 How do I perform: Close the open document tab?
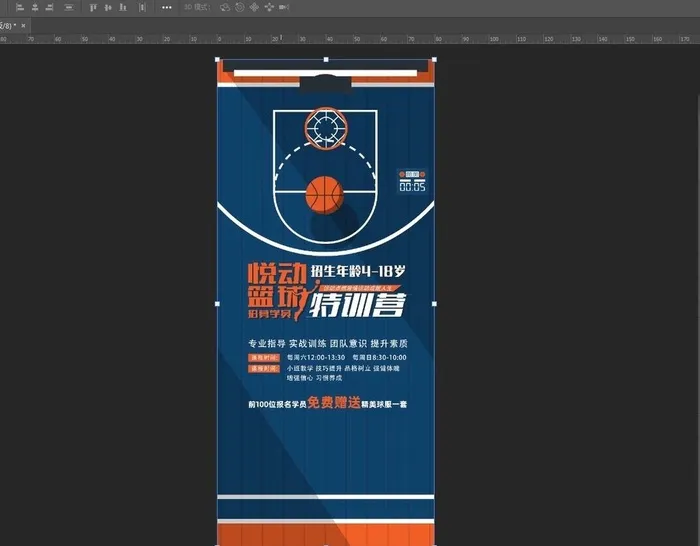[x=22, y=25]
